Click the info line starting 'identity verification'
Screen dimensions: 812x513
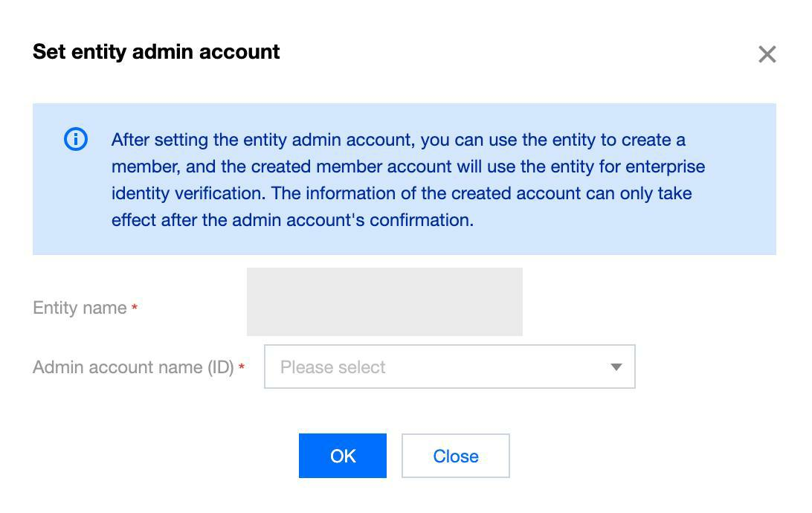click(x=402, y=193)
